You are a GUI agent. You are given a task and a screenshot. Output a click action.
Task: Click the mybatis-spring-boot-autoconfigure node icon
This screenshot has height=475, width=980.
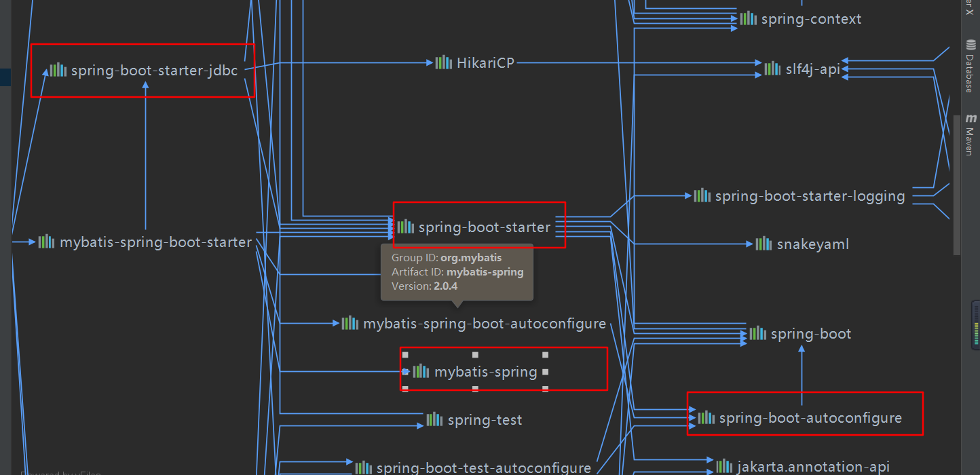[x=350, y=323]
